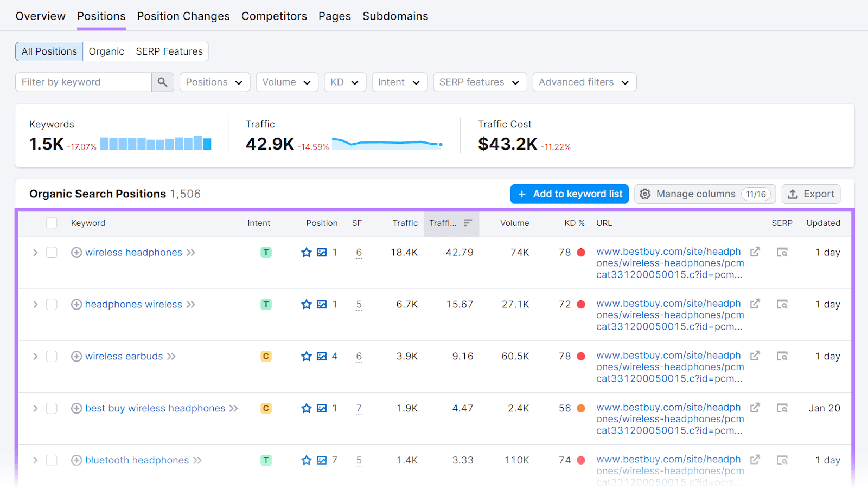The width and height of the screenshot is (868, 490).
Task: Switch to the Competitors tab
Action: click(x=274, y=16)
